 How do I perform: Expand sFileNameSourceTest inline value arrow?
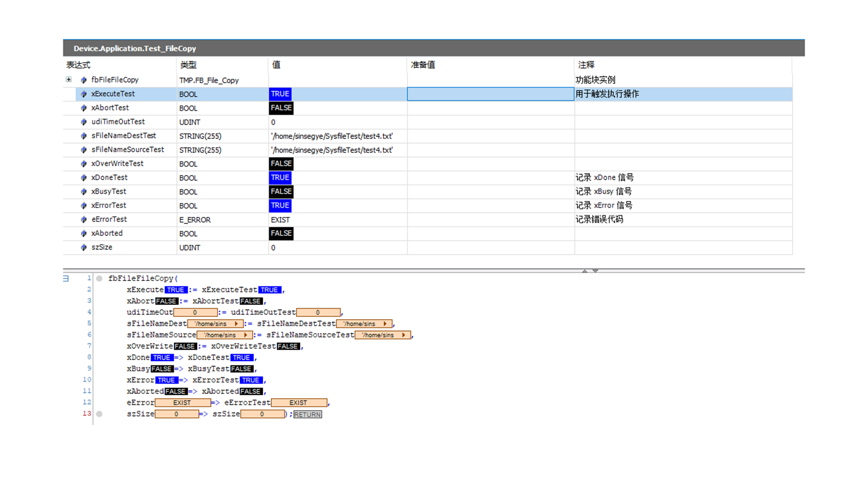(404, 335)
